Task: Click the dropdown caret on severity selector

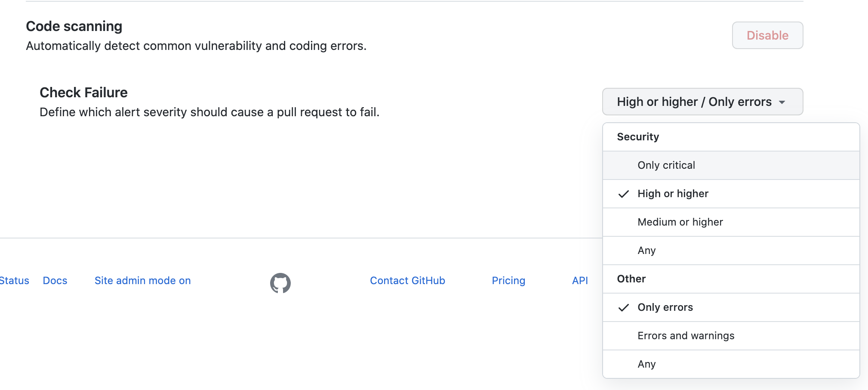Action: [782, 102]
